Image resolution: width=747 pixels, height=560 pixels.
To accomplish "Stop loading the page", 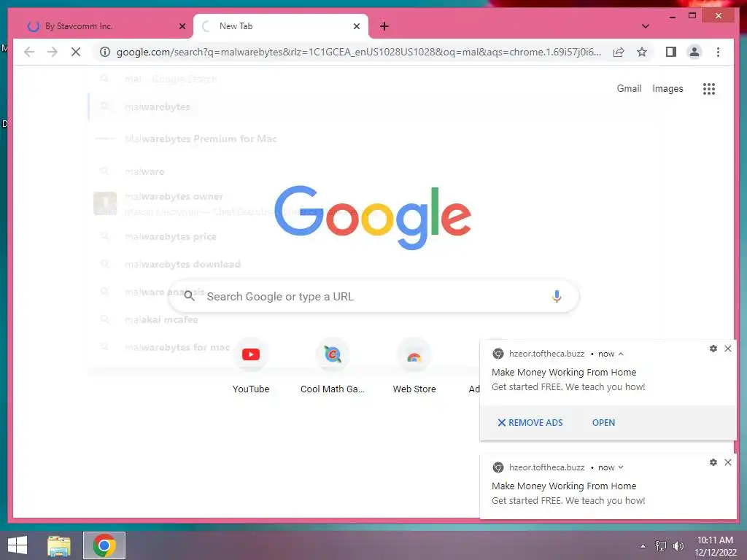I will [x=76, y=52].
